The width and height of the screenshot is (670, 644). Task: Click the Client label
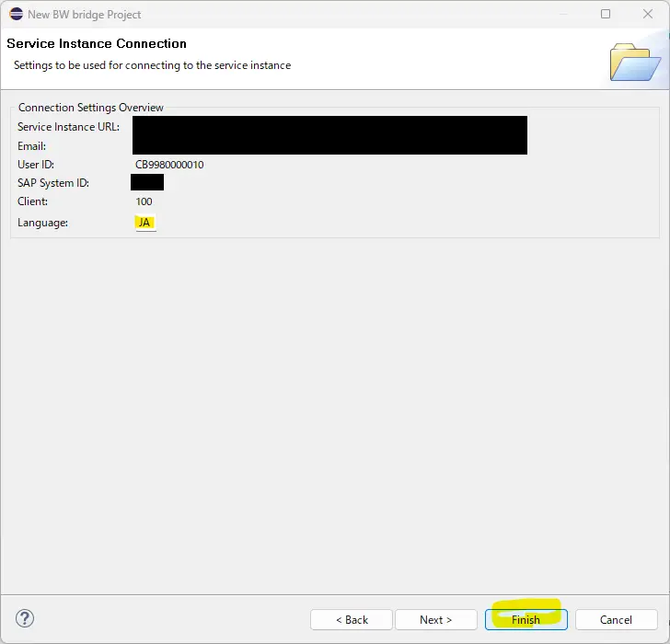tap(32, 201)
